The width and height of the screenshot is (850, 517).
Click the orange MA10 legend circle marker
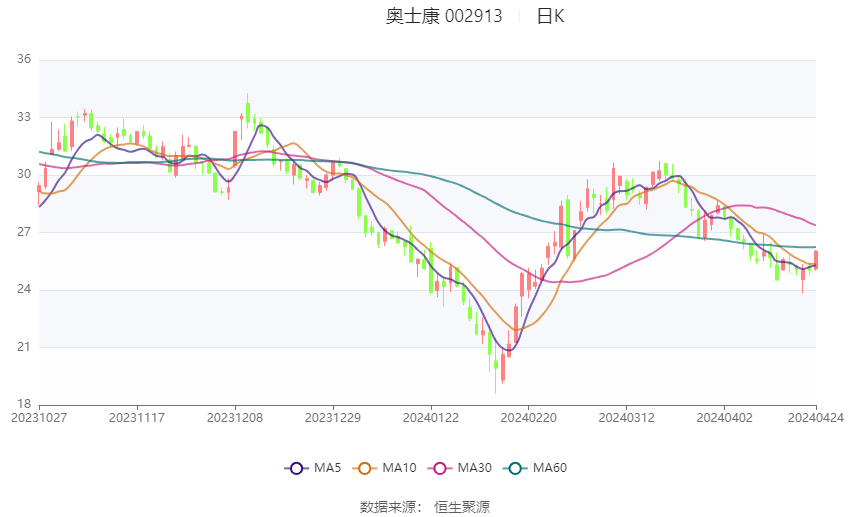click(365, 468)
